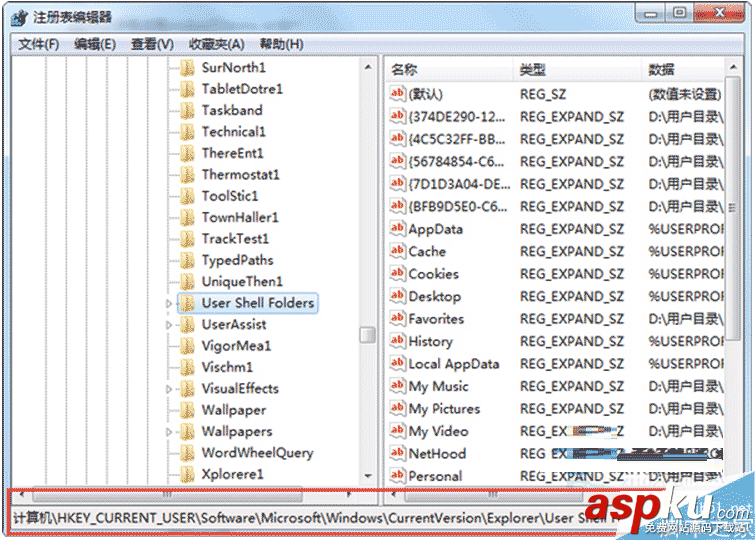
Task: Click the ToolStic1 folder icon
Action: click(x=187, y=197)
